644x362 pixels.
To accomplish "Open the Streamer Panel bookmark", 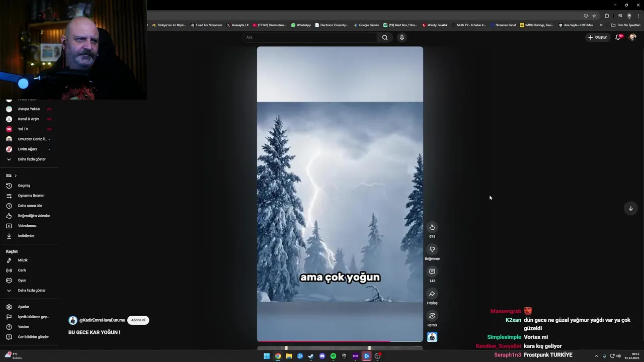I will (x=503, y=25).
